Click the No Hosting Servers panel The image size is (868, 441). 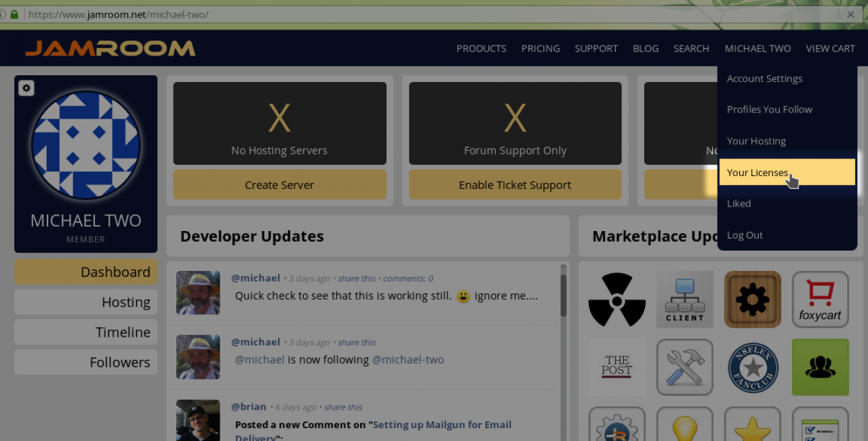click(x=279, y=123)
